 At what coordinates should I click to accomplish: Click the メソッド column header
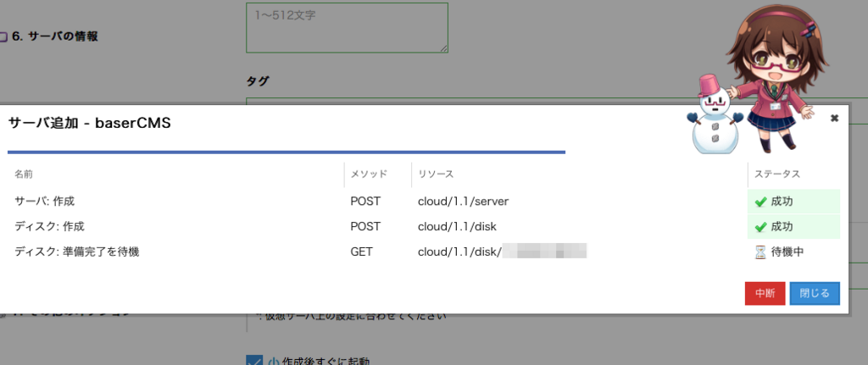[369, 174]
